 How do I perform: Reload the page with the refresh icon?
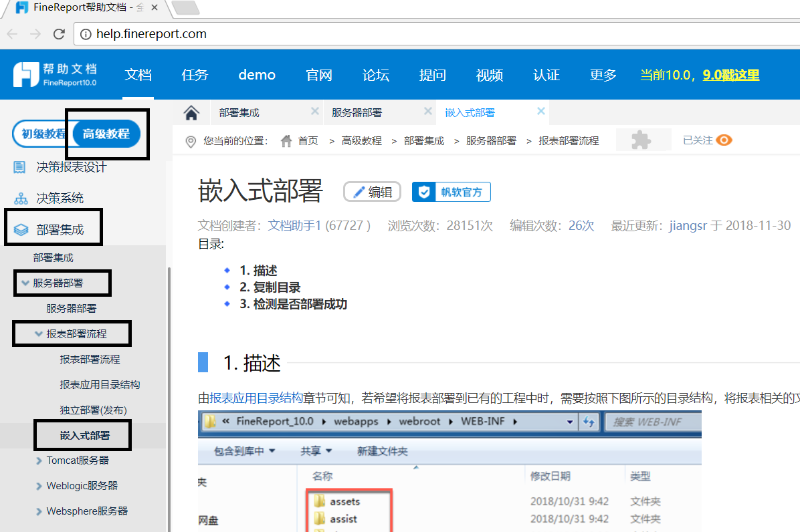tap(59, 34)
